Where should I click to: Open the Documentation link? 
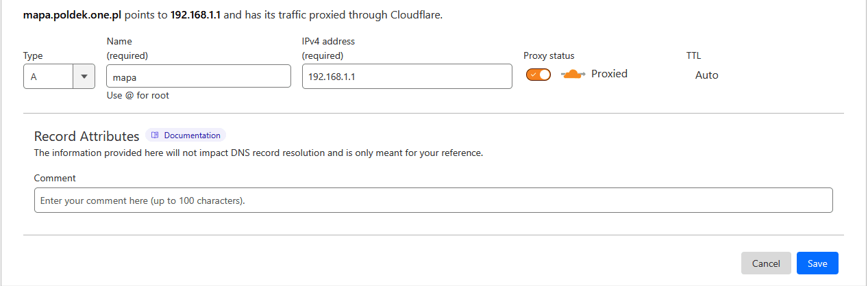[192, 135]
